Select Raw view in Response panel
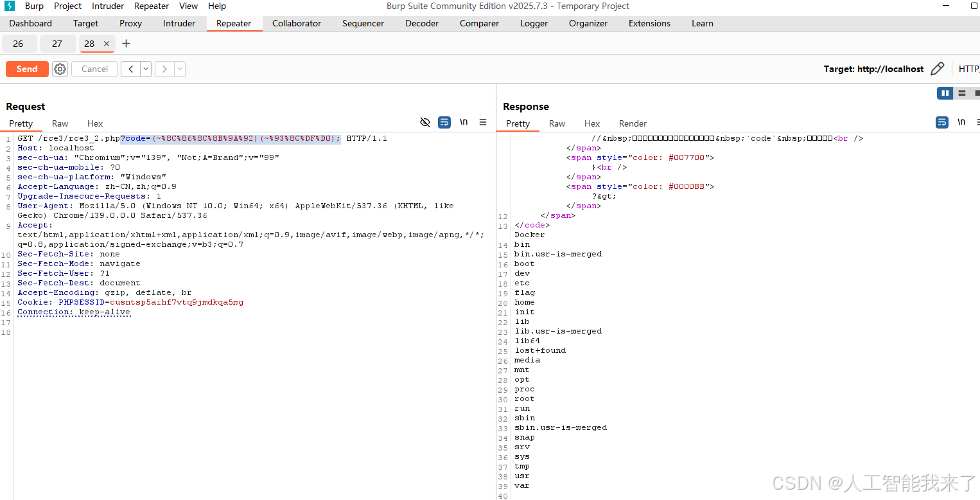Screen dimensions: 980x500 557,123
